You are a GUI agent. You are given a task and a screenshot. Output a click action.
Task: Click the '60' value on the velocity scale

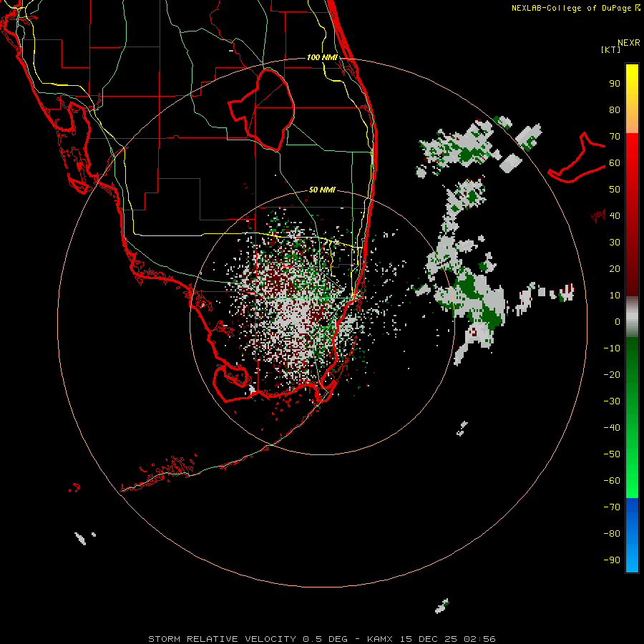pos(615,163)
